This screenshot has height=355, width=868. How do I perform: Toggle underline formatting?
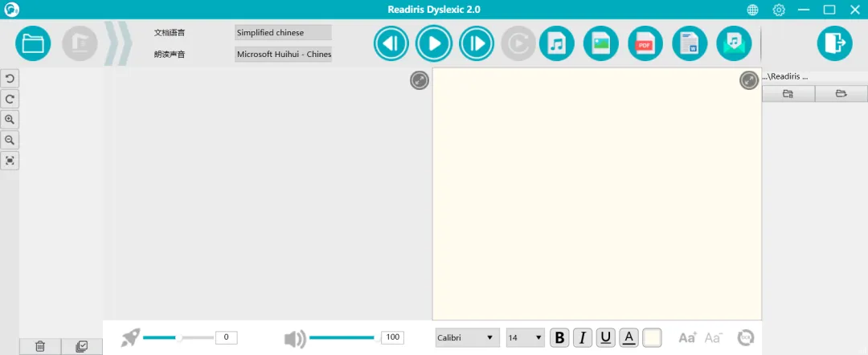tap(606, 337)
